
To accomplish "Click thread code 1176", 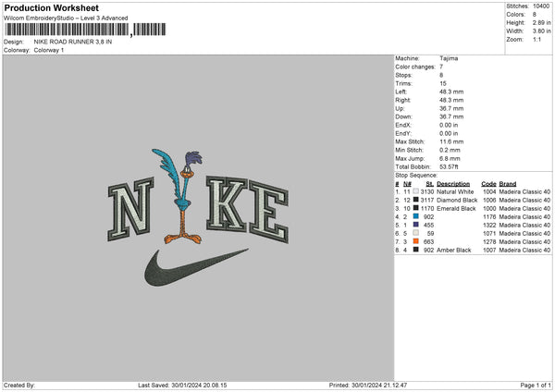I will [489, 217].
